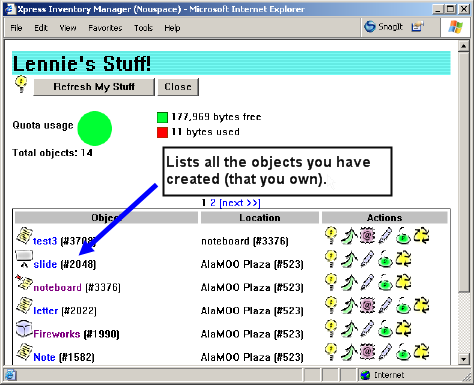Click green padlock icon in noteboard row
This screenshot has height=385, width=474.
pos(385,282)
